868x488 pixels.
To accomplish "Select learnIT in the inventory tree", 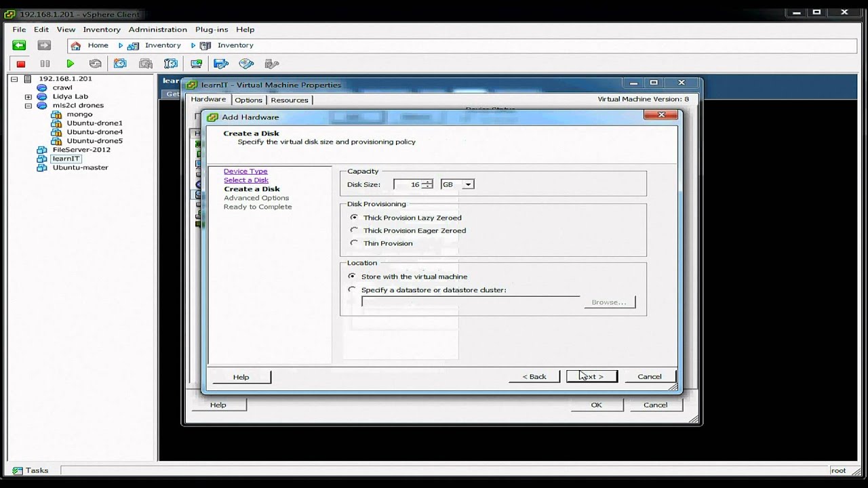I will pos(66,159).
